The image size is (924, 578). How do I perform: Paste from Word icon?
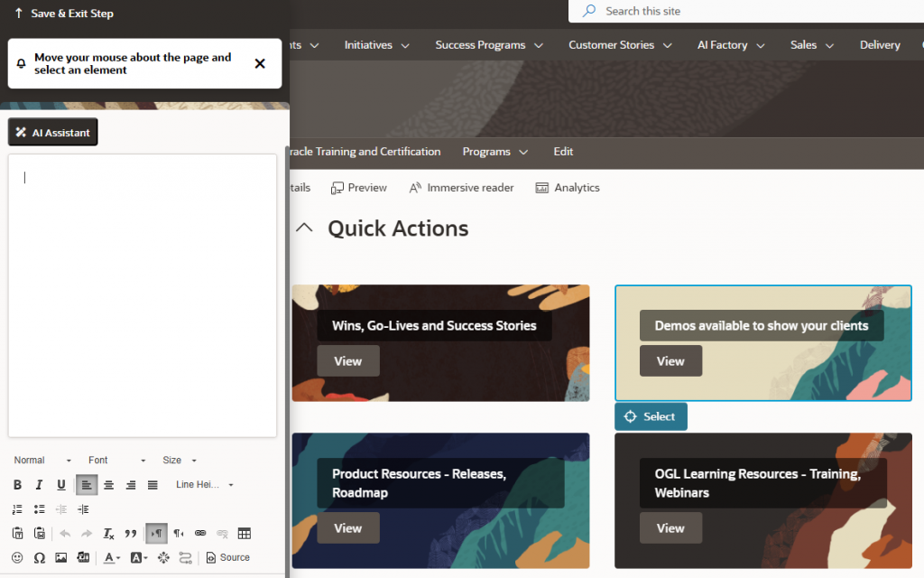[40, 533]
